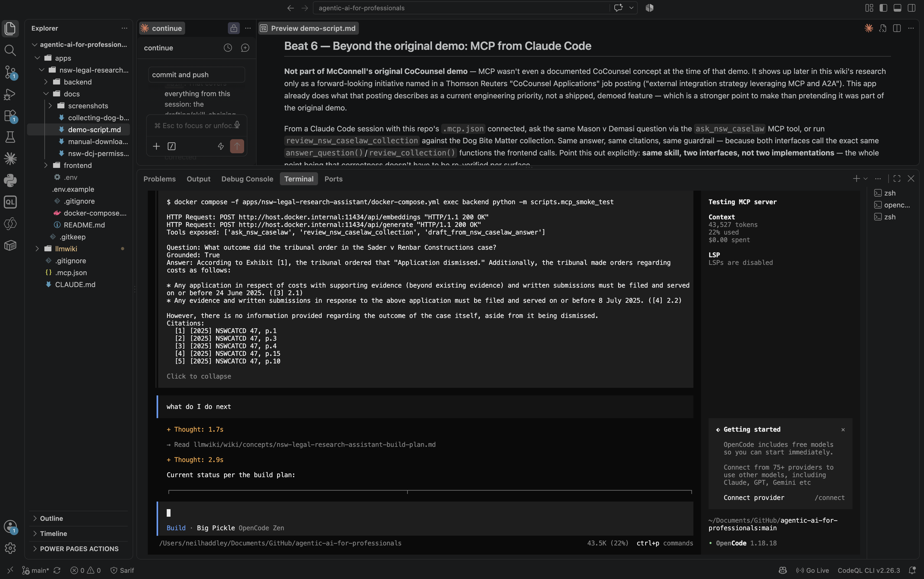Click to collapse the command output
This screenshot has width=924, height=579.
[199, 376]
